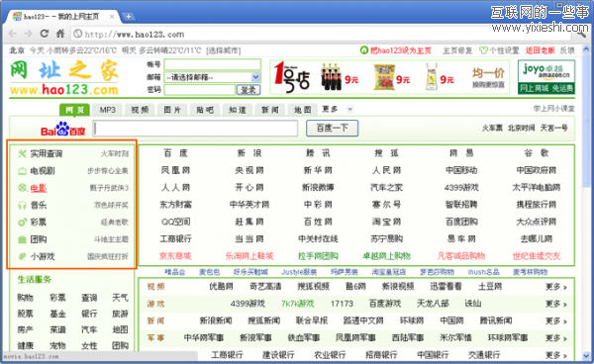Expand 更多 for the bank links row

(555, 355)
